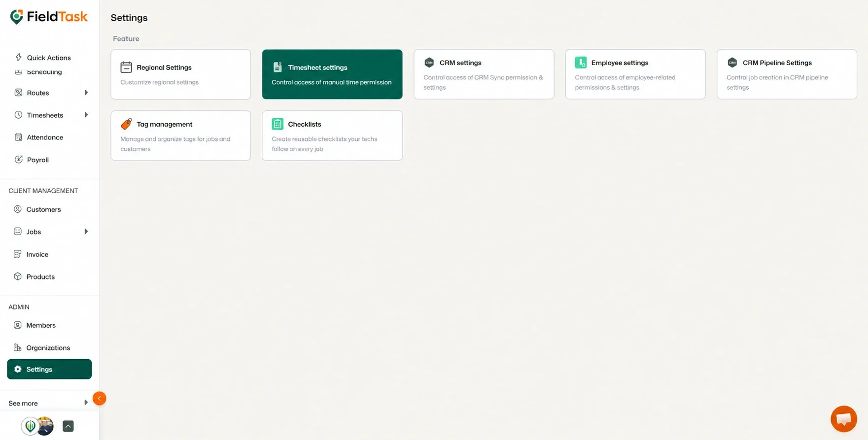Click the CRM settings hexagon icon
The height and width of the screenshot is (440, 868).
point(429,63)
